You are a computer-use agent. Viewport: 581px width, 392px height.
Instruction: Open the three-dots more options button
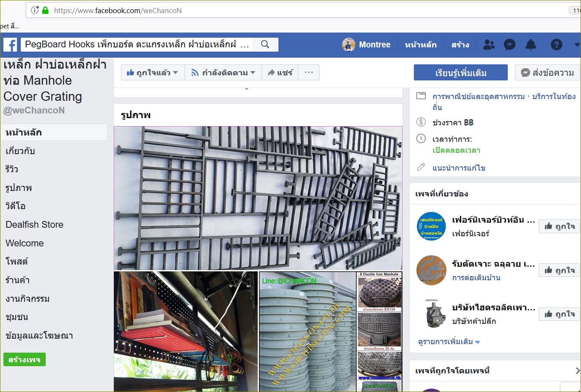click(x=309, y=73)
